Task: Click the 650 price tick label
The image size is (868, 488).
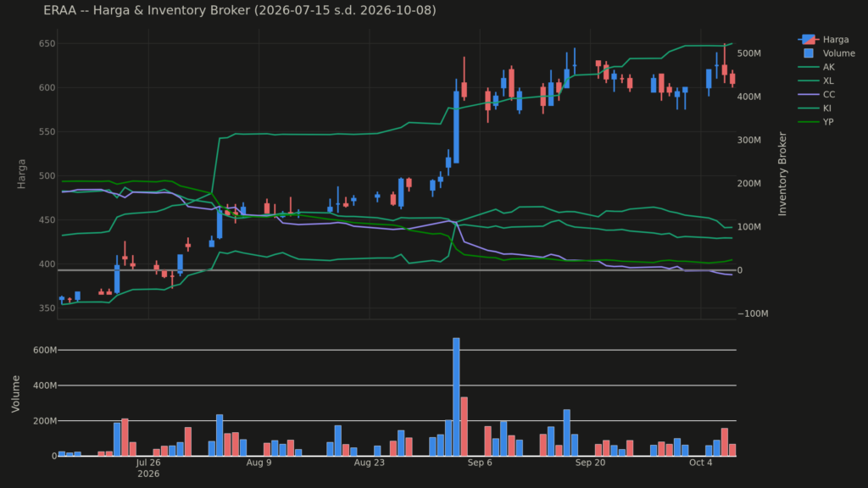Action: click(47, 43)
